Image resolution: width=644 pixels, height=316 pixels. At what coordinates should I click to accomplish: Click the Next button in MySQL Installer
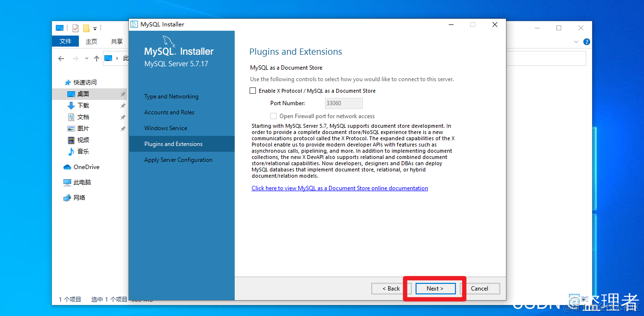[x=435, y=289]
